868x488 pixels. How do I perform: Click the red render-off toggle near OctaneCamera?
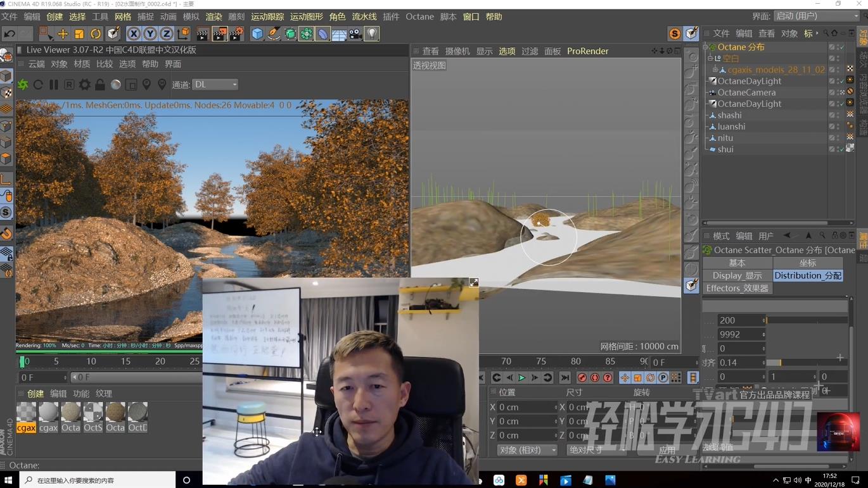point(850,92)
